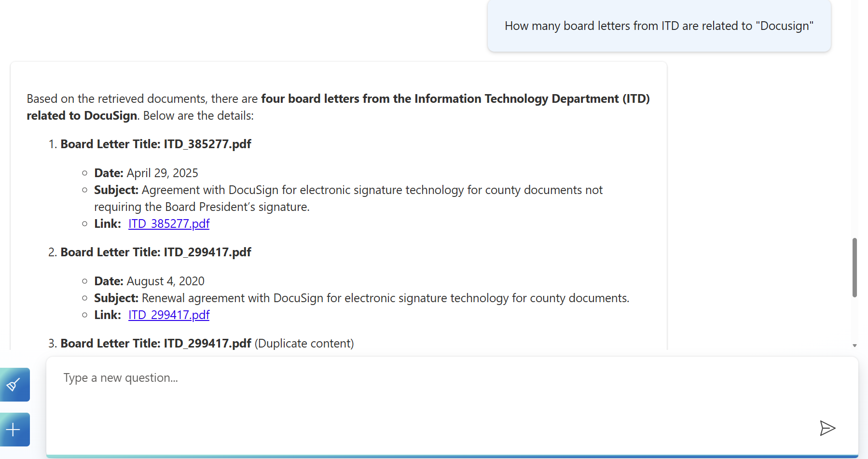
Task: Click the paper-plane icon beside the input box
Action: [x=828, y=428]
